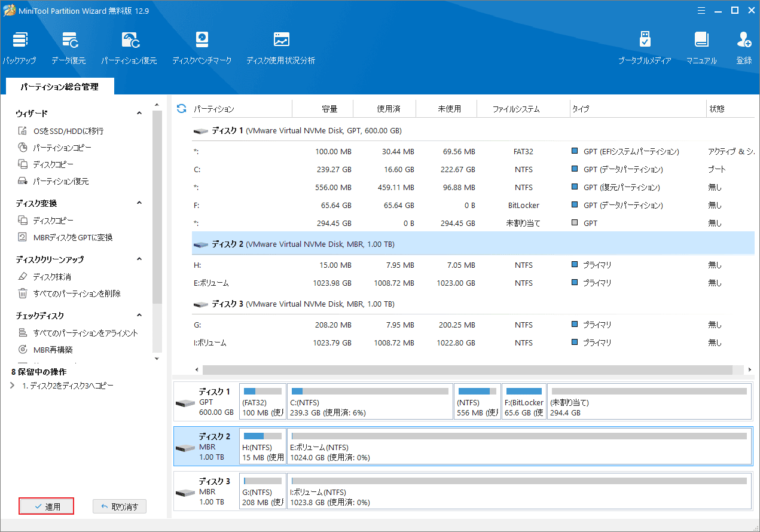This screenshot has height=532, width=760.
Task: Start ディスクコピー under ウィザード
Action: [x=45, y=164]
